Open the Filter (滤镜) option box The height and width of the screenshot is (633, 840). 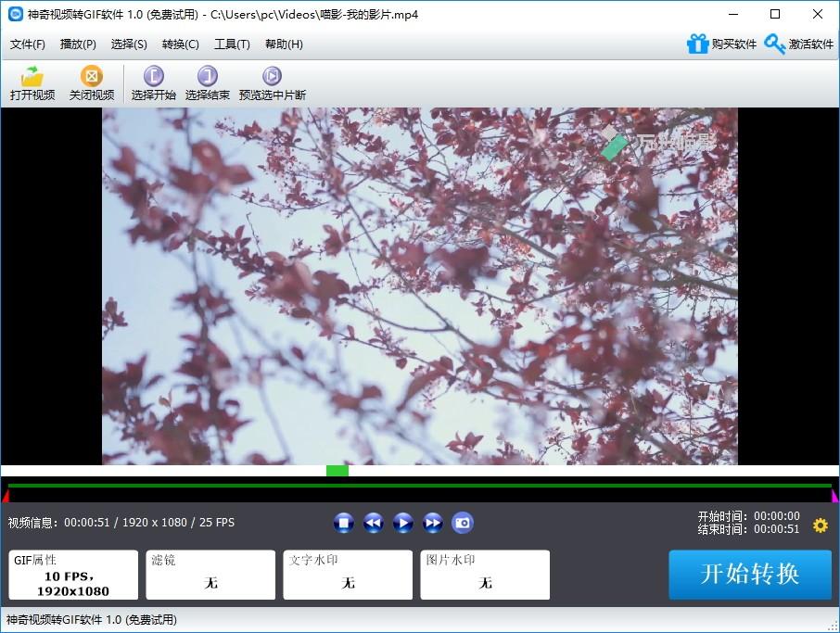[210, 575]
